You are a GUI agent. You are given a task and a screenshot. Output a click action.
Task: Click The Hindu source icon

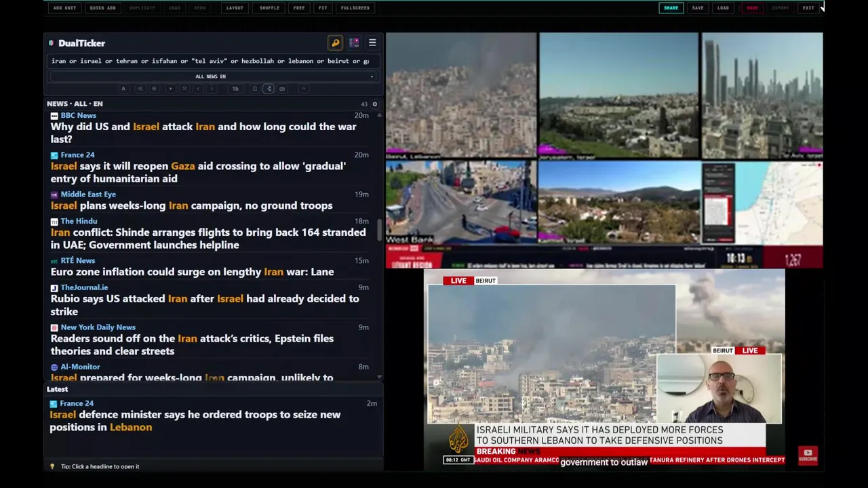54,222
